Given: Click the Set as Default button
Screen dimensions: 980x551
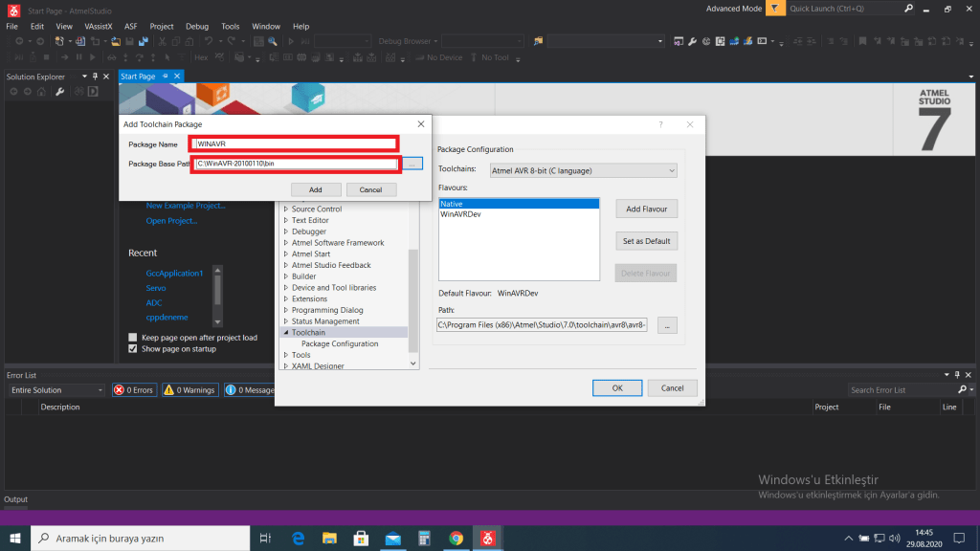Looking at the screenshot, I should tap(646, 241).
